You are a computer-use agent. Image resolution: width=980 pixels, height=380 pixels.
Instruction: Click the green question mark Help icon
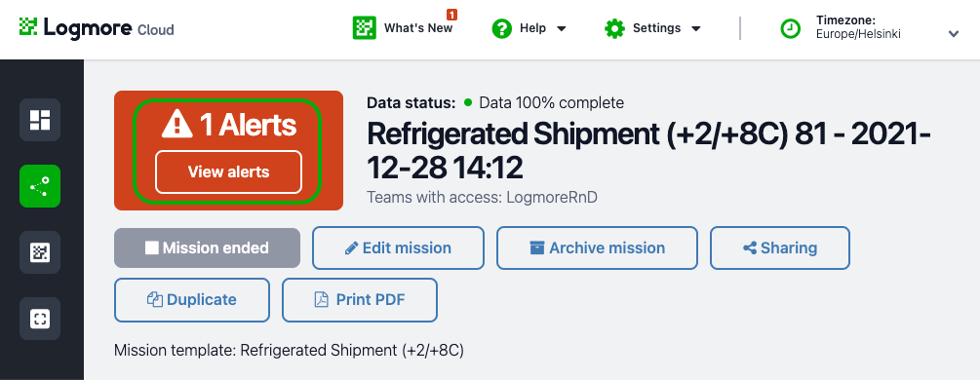(x=502, y=28)
